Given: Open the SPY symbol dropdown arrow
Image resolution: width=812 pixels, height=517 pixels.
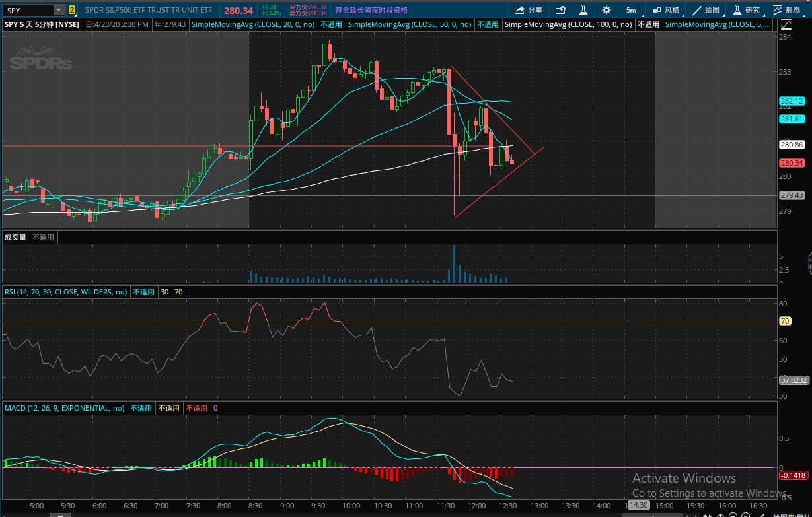Looking at the screenshot, I should click(x=59, y=10).
